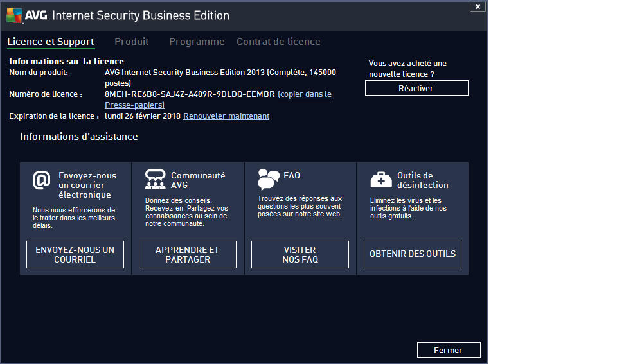Viewport: 617px width, 364px height.
Task: Click 'Vous avez acheté une nouvelle licence ?' text
Action: tap(407, 69)
